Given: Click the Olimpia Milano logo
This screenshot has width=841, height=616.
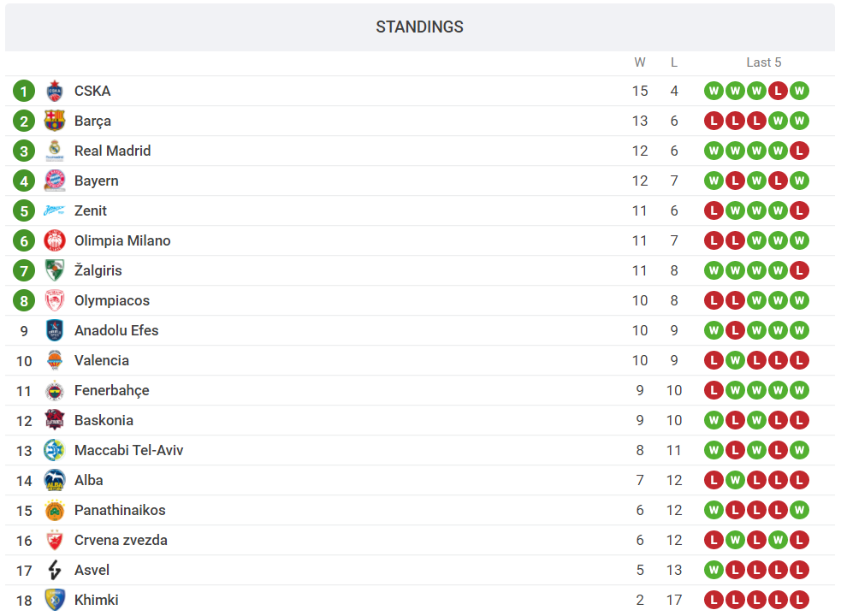Looking at the screenshot, I should click(55, 240).
